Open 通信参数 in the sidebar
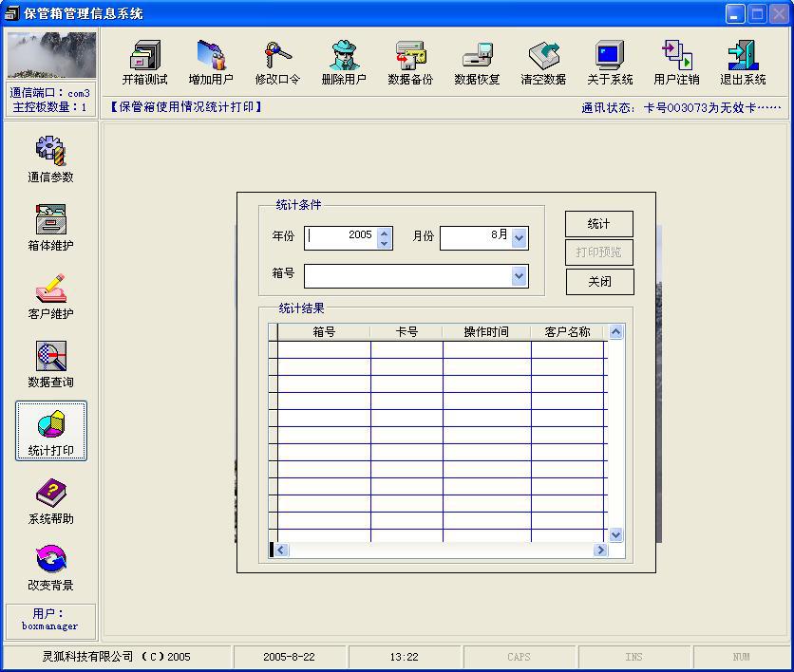794x672 pixels. click(50, 159)
